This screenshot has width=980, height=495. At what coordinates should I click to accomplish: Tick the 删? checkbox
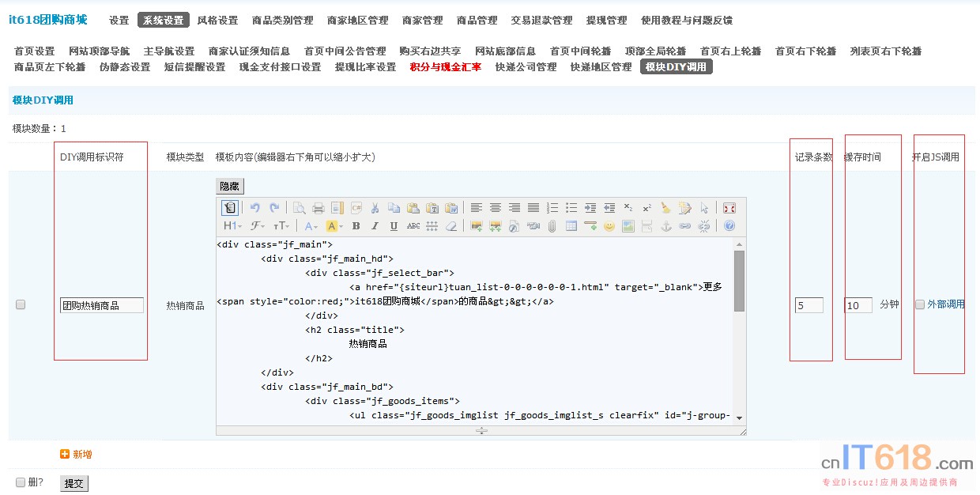point(21,482)
